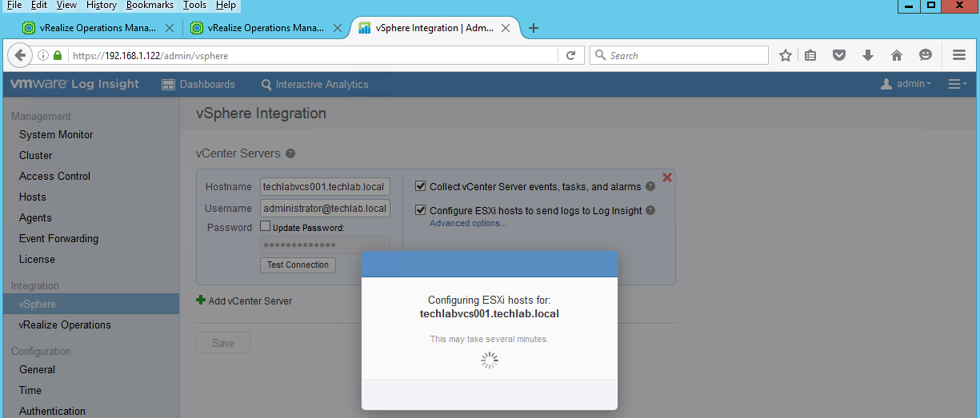Open the Bookmarks menu

[150, 5]
